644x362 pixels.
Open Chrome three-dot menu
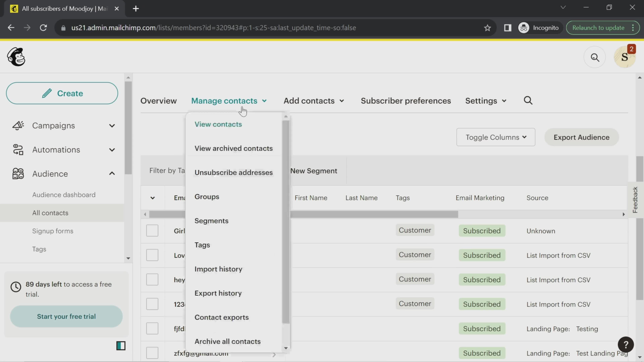[633, 28]
